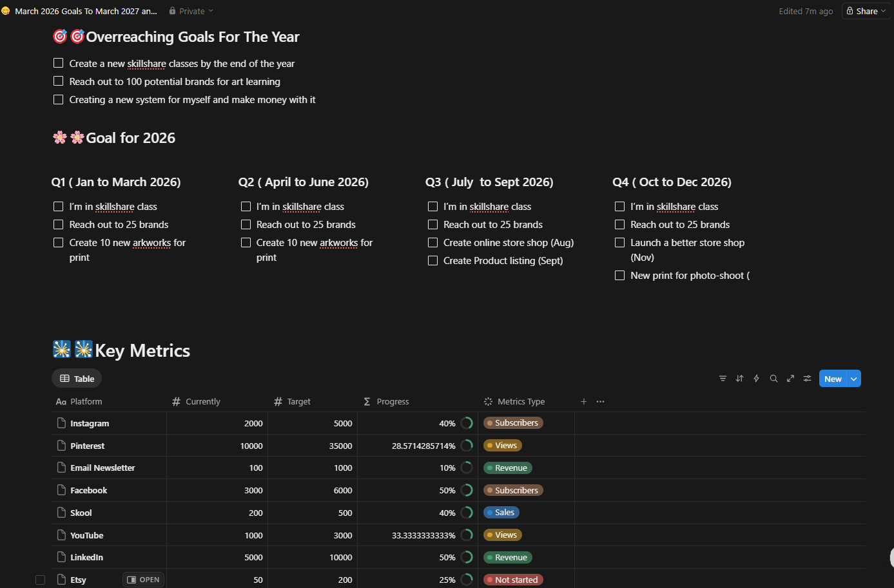Click the Facebook row page icon
Screen dimensions: 894x588
point(61,490)
